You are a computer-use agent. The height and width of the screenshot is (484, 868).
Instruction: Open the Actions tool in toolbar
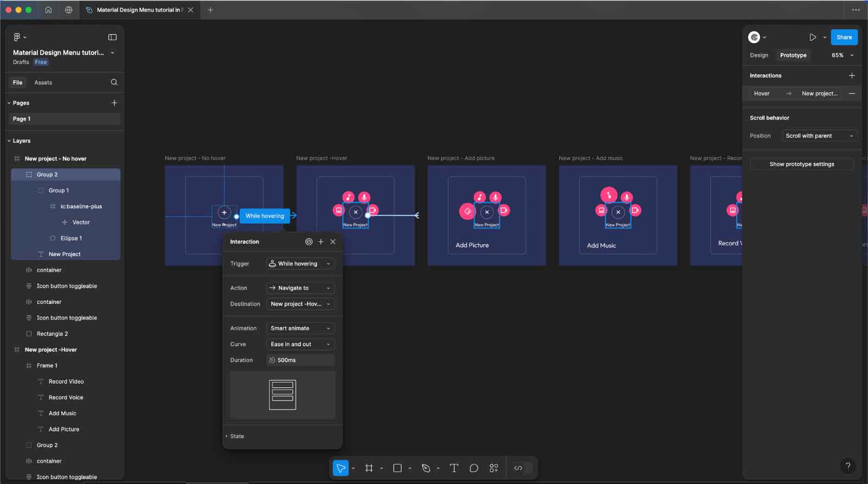tap(494, 468)
